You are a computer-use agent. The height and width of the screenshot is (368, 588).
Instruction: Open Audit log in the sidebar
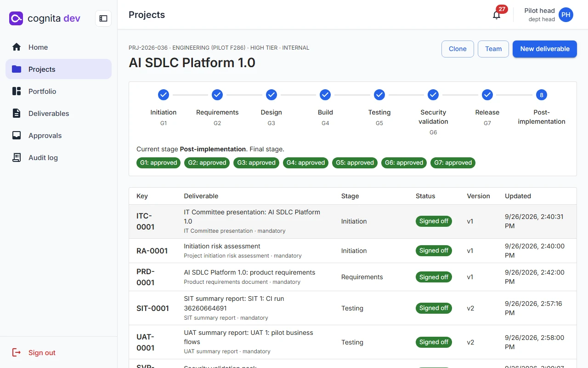(58, 157)
